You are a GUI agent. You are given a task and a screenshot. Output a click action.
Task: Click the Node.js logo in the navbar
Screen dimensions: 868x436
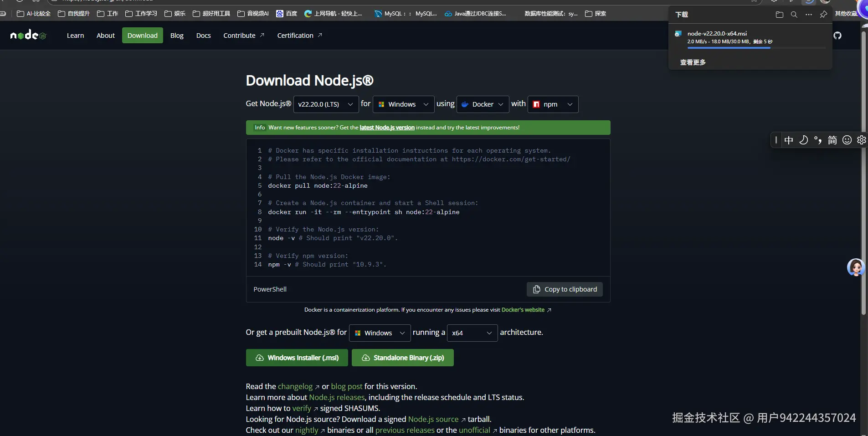coord(28,35)
